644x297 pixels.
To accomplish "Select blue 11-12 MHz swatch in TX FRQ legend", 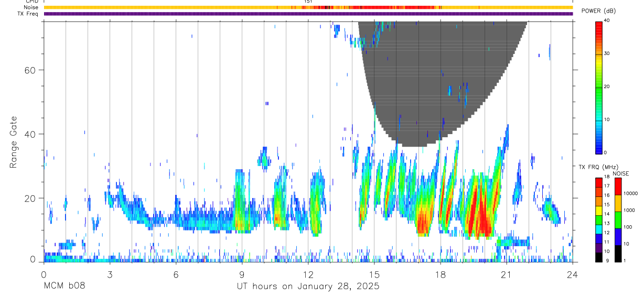I will tap(599, 238).
